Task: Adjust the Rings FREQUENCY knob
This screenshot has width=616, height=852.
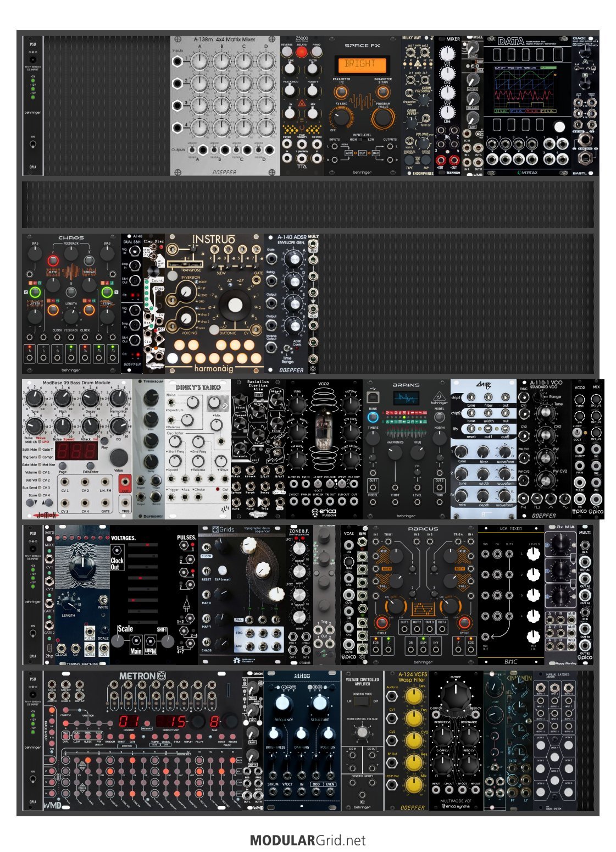Action: point(284,704)
